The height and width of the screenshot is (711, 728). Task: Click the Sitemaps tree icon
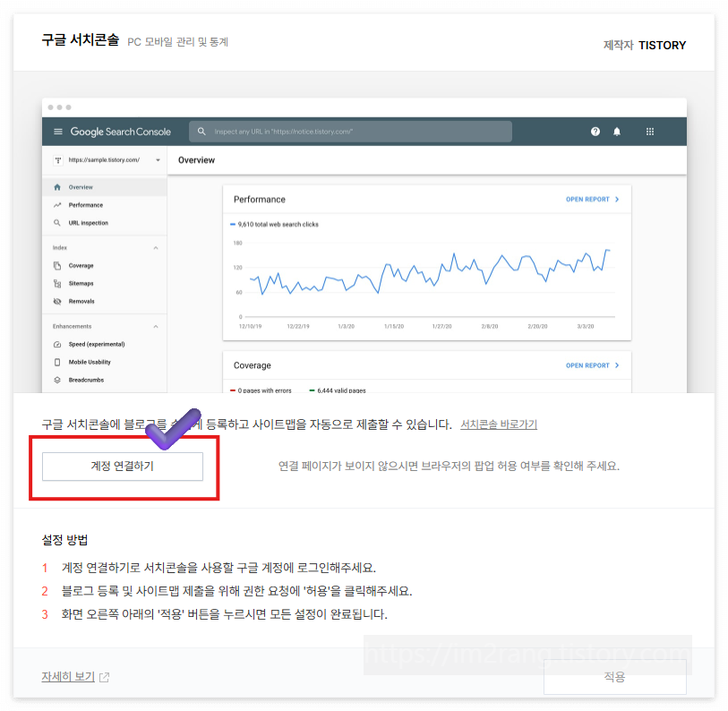pos(57,283)
